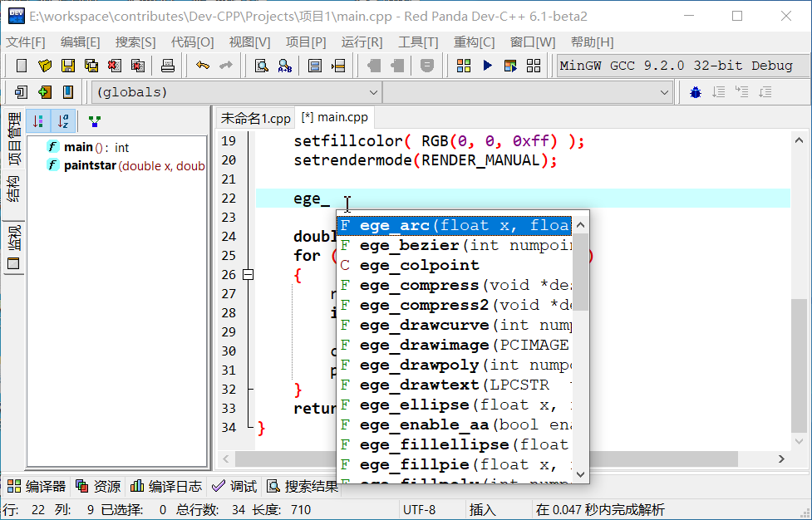Toggle show inherited members icon
This screenshot has width=812, height=520.
(94, 121)
